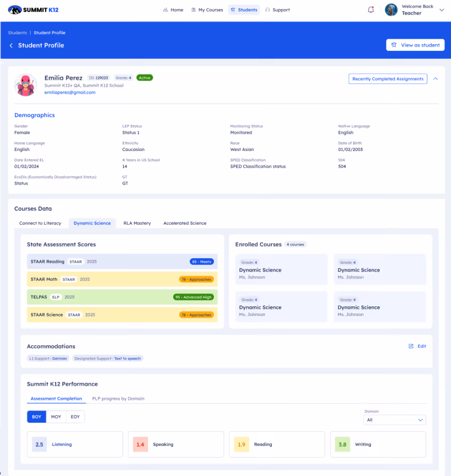The width and height of the screenshot is (451, 476).
Task: Select the MOY period toggle
Action: tap(56, 417)
